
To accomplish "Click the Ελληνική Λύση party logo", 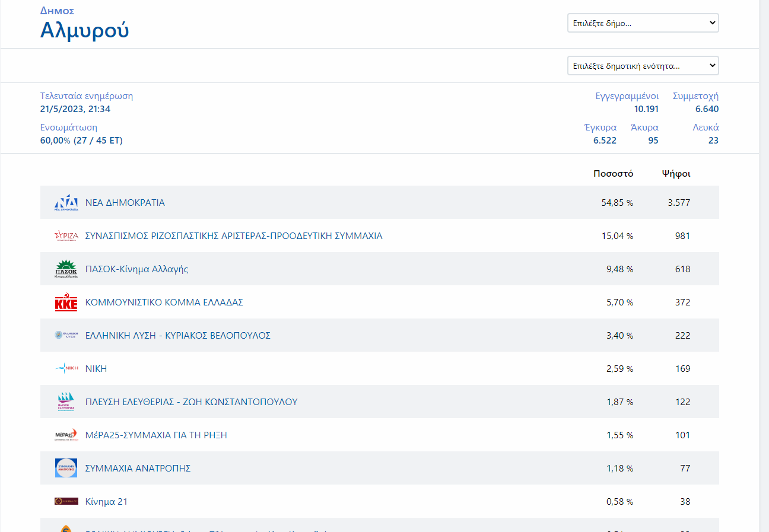I will pyautogui.click(x=66, y=336).
